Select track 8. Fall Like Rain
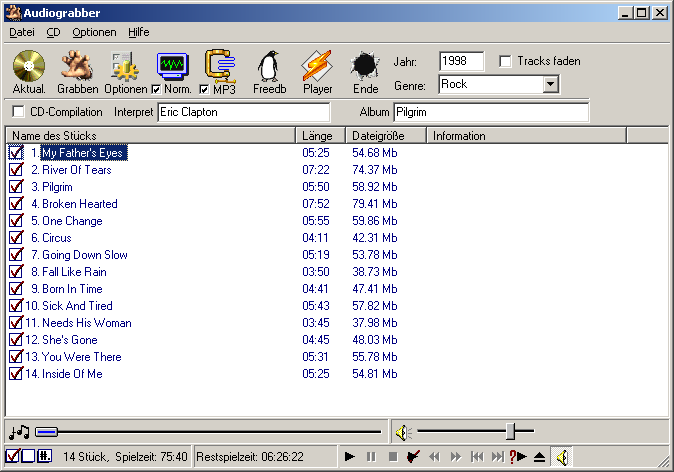 [74, 272]
